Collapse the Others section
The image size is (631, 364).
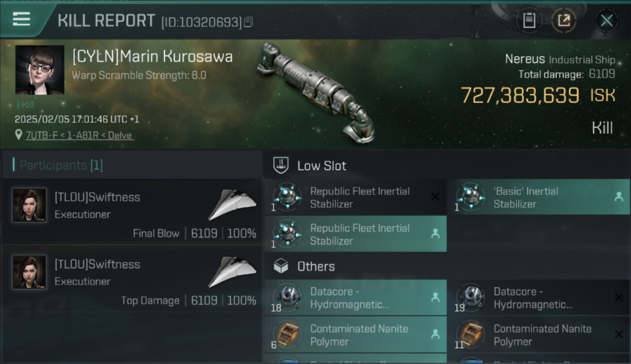pyautogui.click(x=315, y=266)
